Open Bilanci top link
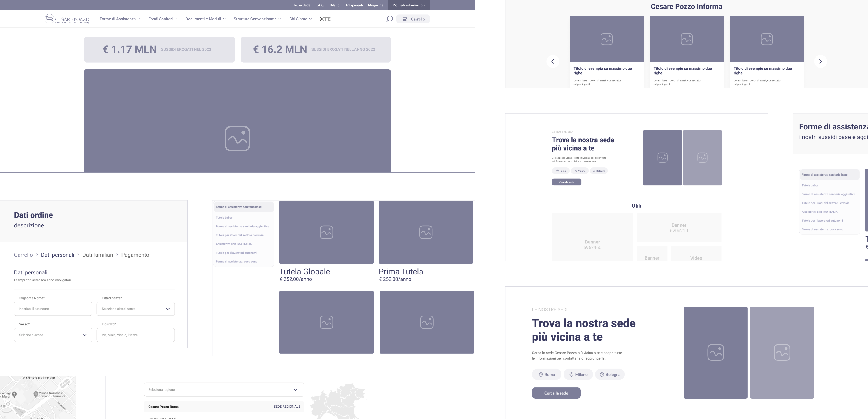The height and width of the screenshot is (419, 868). (335, 5)
